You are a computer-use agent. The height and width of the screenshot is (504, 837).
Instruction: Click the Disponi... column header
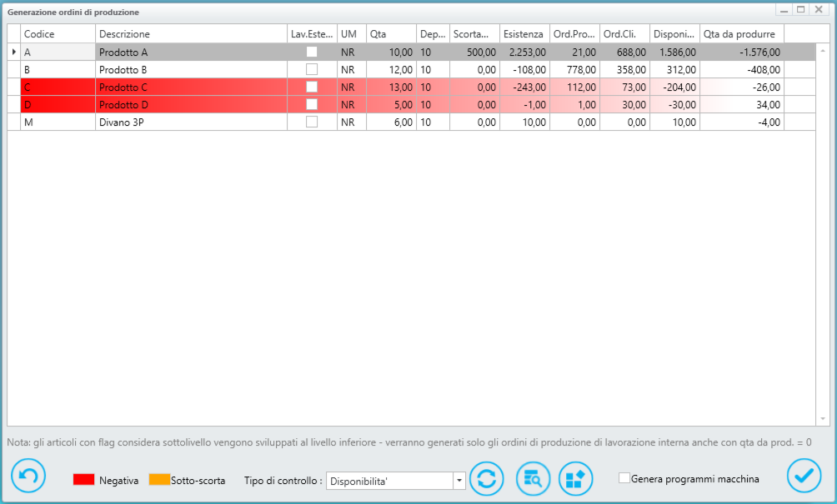pos(674,33)
